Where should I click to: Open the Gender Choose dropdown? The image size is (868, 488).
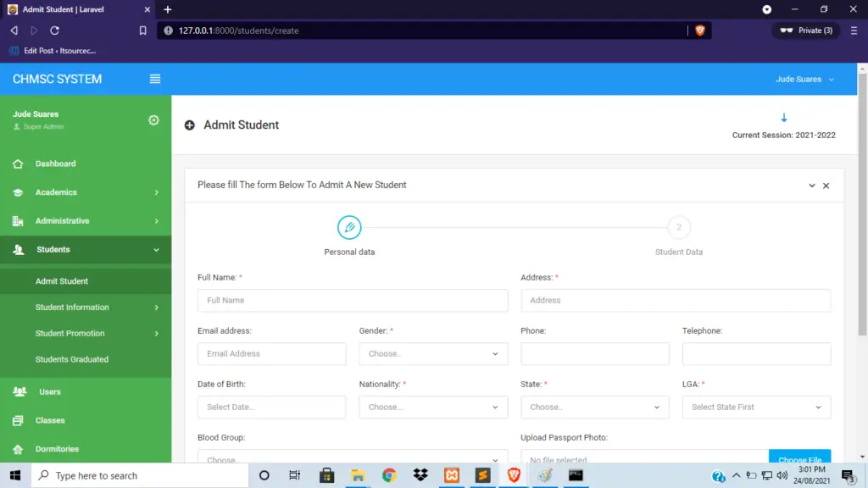pyautogui.click(x=433, y=353)
